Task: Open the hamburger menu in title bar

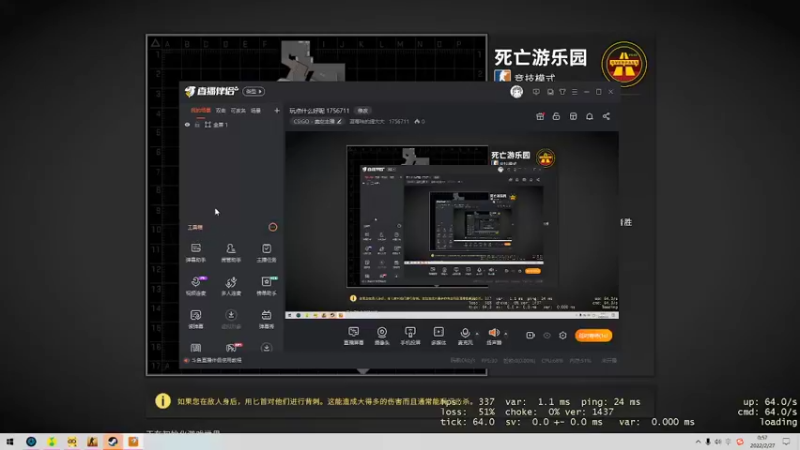Action: 574,92
